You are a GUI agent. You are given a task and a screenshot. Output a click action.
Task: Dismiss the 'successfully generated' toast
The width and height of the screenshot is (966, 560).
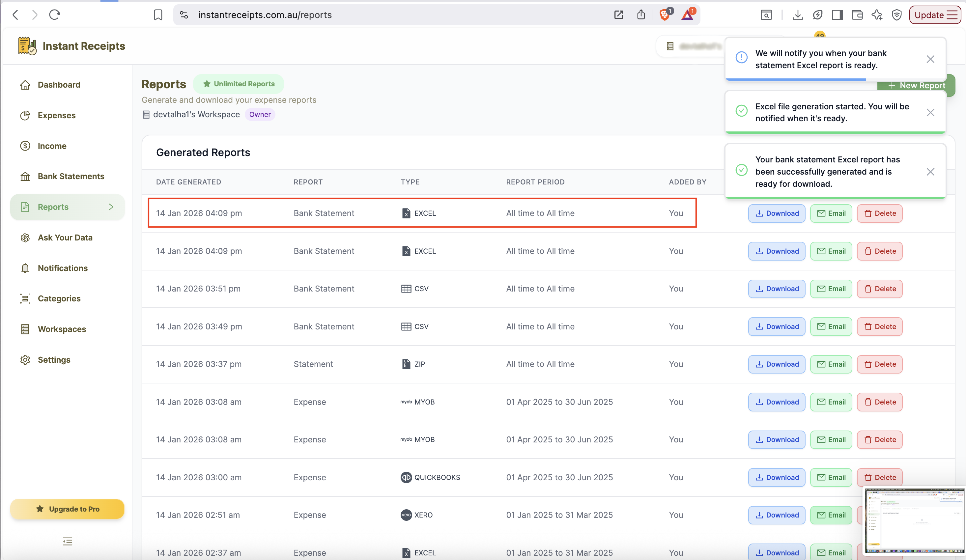[x=930, y=172]
